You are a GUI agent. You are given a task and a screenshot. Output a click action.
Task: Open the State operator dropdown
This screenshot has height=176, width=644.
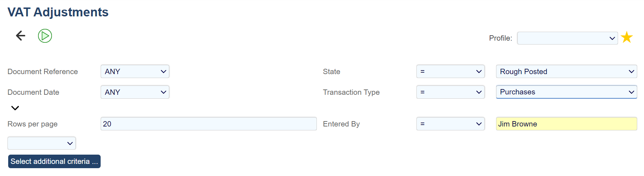(450, 72)
